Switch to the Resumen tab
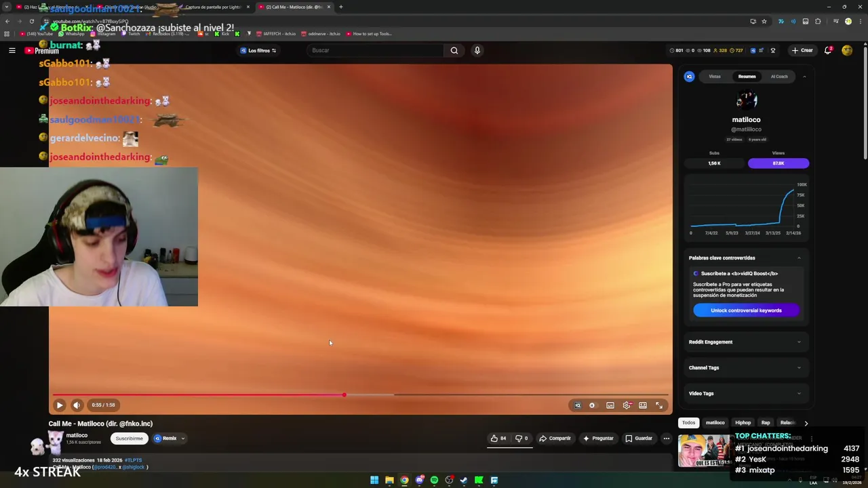 click(x=747, y=77)
